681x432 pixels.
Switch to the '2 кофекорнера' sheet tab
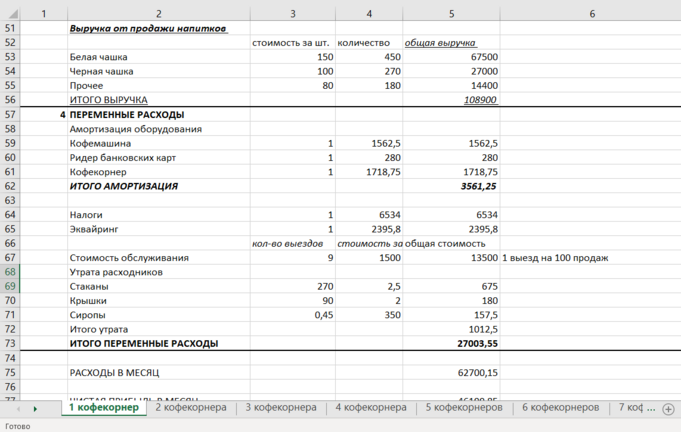pyautogui.click(x=191, y=408)
